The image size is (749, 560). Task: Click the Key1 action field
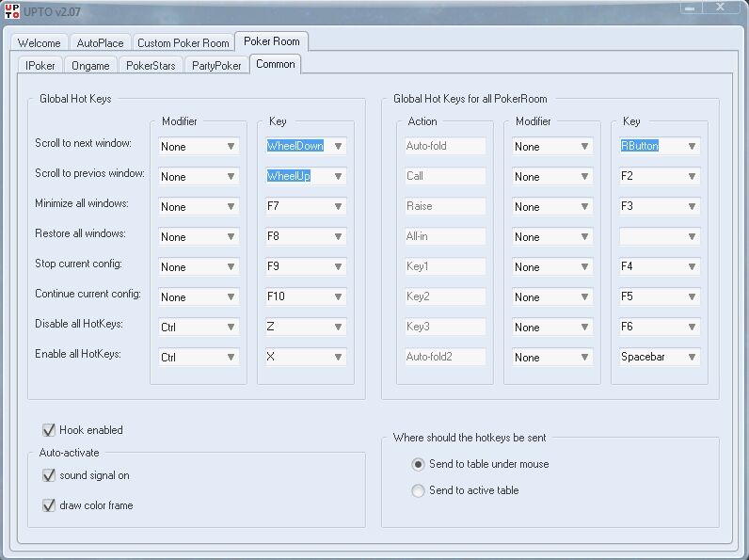(445, 266)
